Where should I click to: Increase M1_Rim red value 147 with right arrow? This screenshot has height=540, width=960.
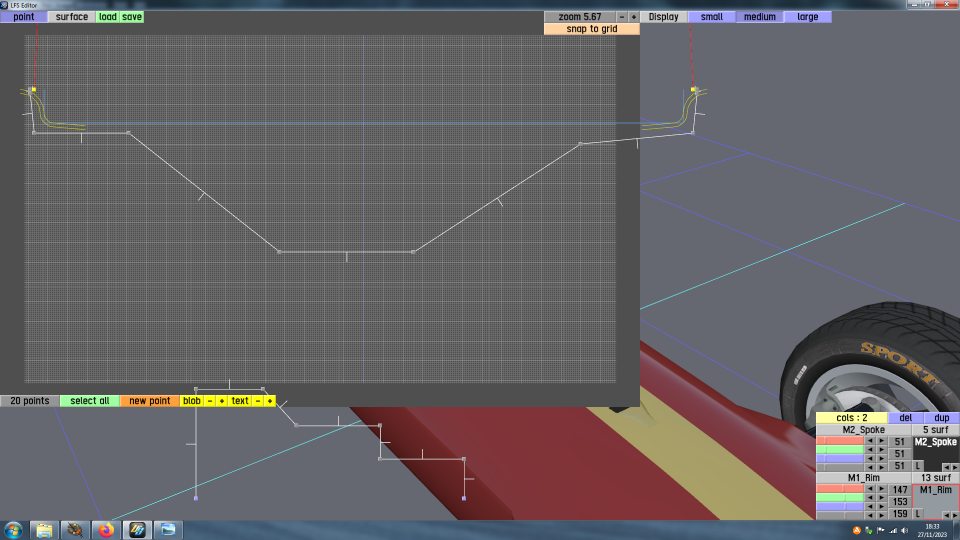coord(882,489)
